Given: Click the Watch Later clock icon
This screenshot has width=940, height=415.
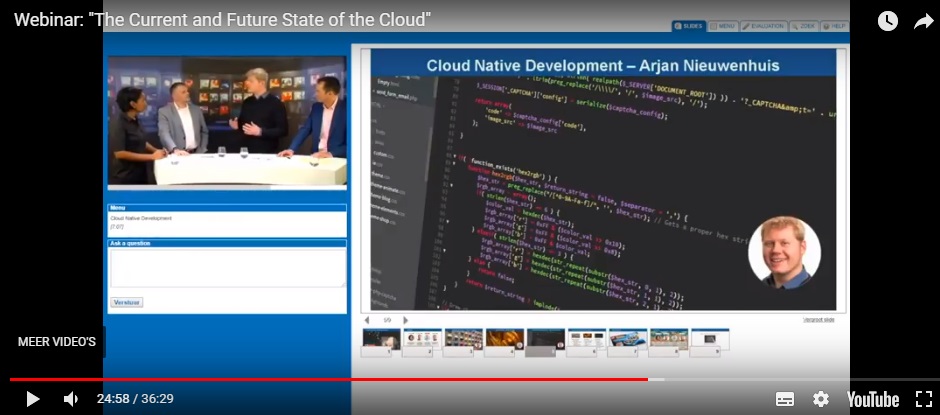Looking at the screenshot, I should [x=887, y=21].
